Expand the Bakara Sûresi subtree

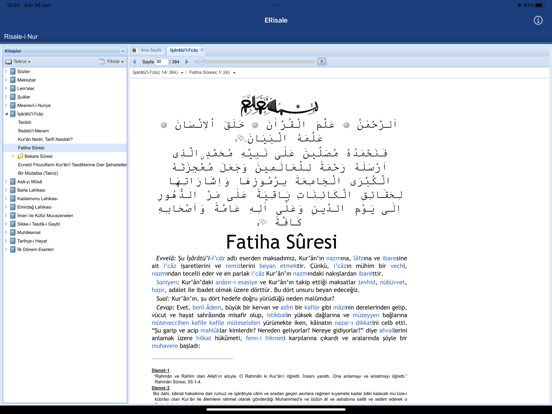(13, 156)
